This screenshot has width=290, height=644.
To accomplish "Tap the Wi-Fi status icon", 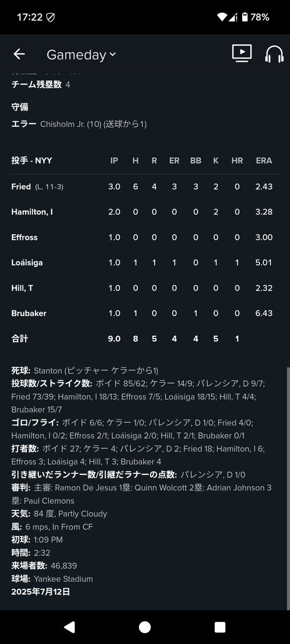I will click(222, 17).
